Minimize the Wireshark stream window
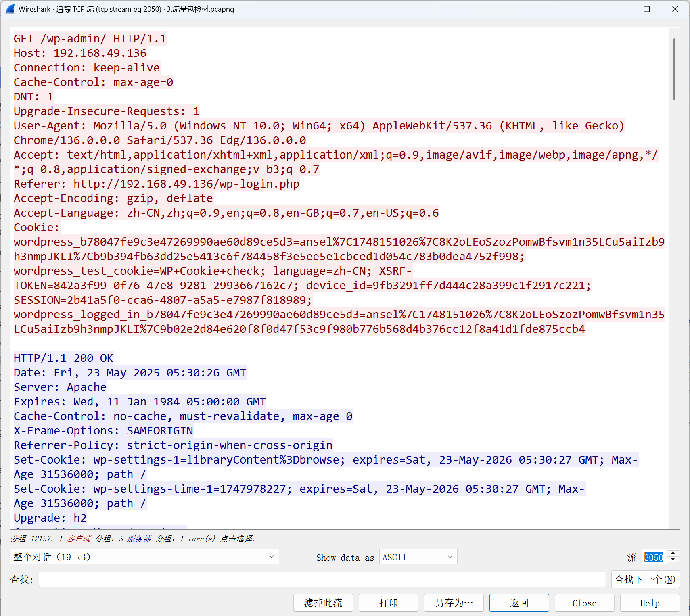Viewport: 690px width, 616px height. [619, 9]
